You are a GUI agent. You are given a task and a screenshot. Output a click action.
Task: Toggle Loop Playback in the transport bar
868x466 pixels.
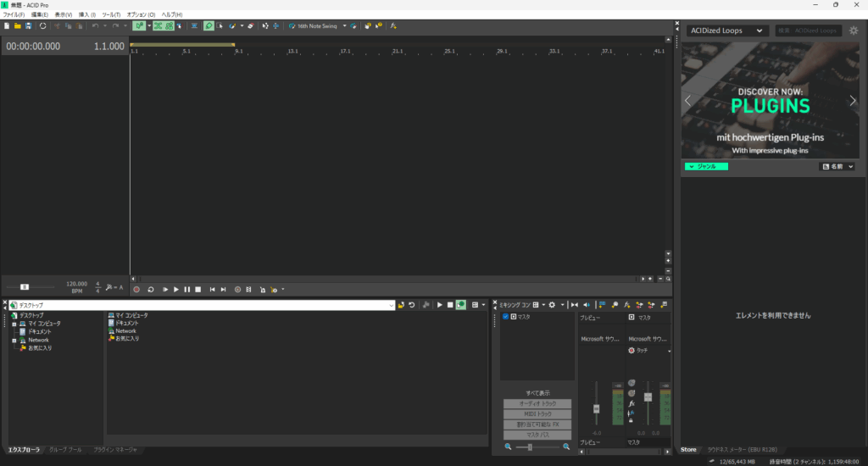pyautogui.click(x=151, y=290)
